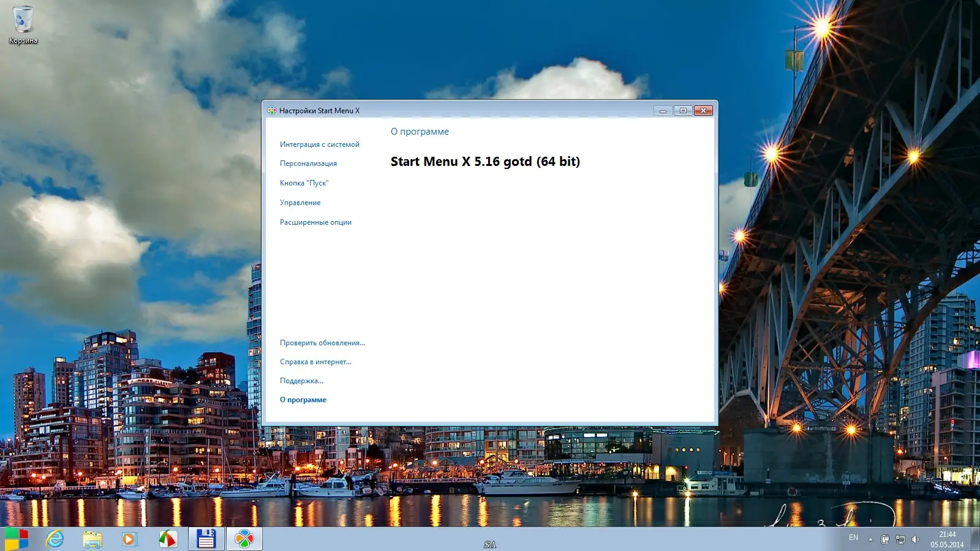Open the clock showing 21:44
This screenshot has width=980, height=551.
click(948, 539)
